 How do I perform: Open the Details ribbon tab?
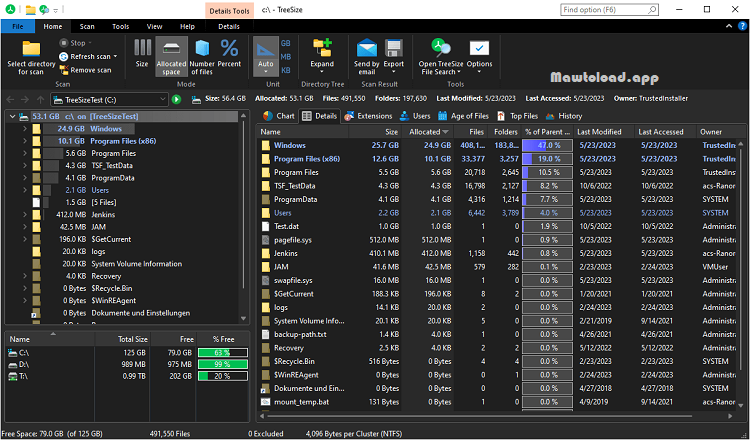[229, 26]
